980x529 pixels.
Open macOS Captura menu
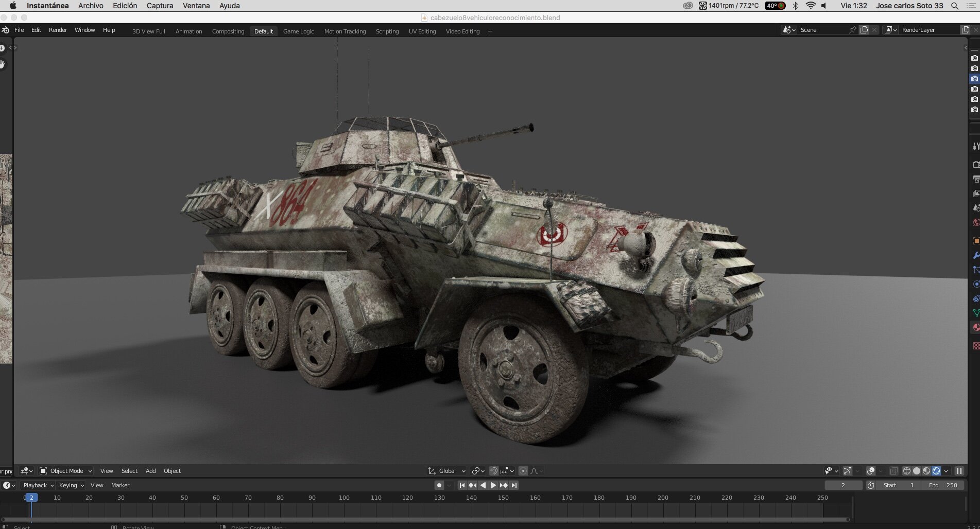click(x=160, y=6)
